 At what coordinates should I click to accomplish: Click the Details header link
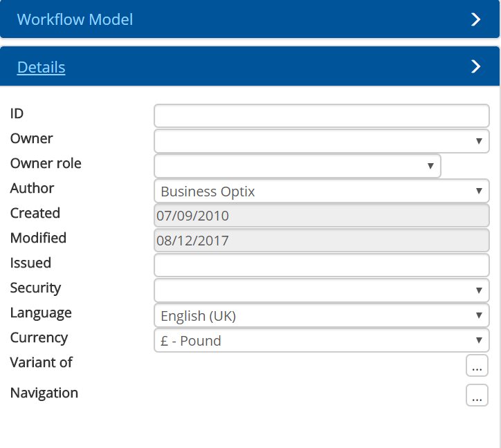[x=41, y=67]
